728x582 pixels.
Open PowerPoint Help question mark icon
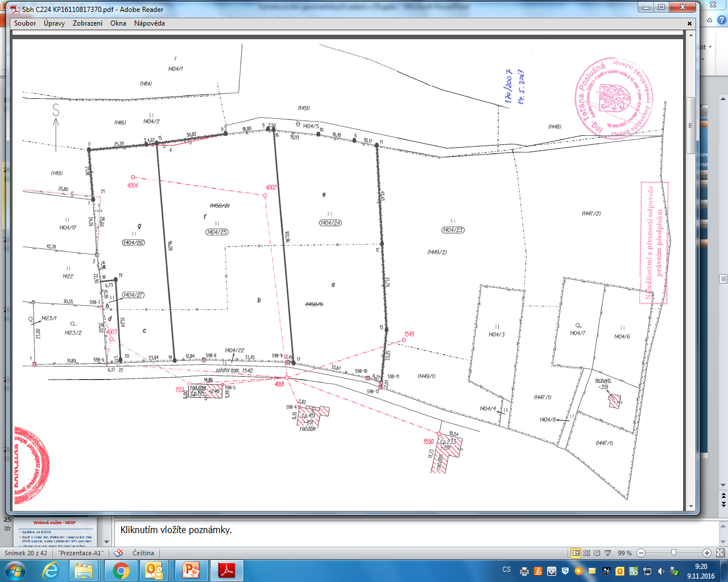click(722, 20)
